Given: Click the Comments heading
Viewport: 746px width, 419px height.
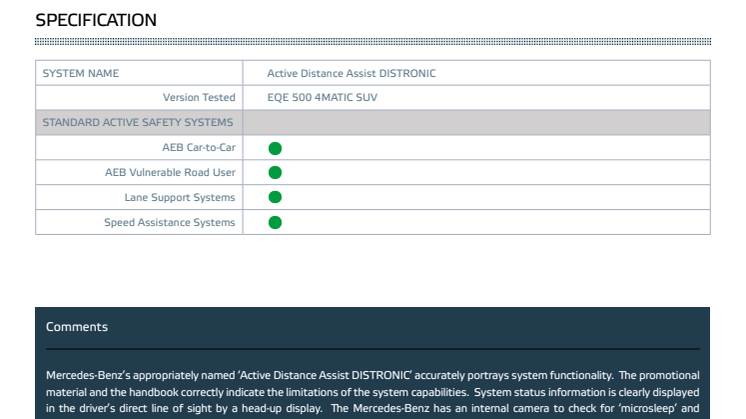Looking at the screenshot, I should click(x=77, y=327).
